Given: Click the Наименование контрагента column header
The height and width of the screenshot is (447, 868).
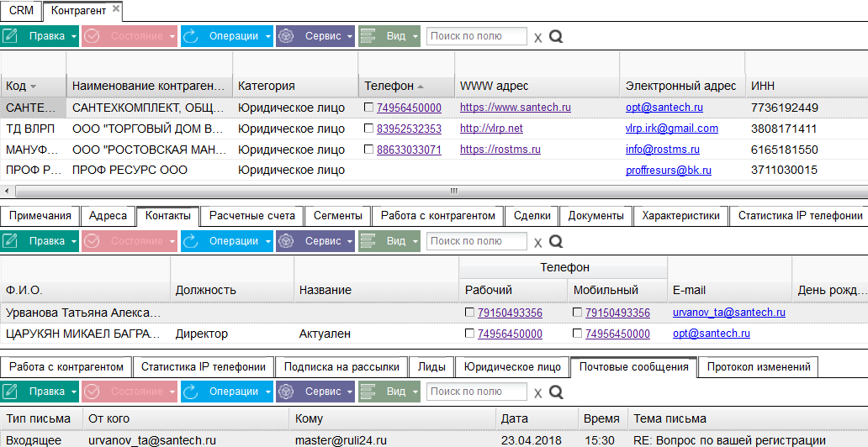Looking at the screenshot, I should click(x=150, y=86).
